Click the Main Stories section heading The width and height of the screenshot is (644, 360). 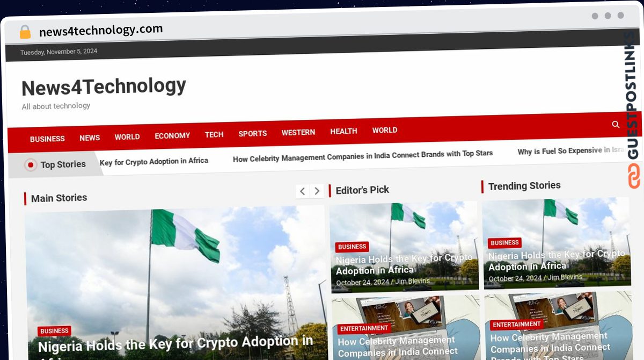(x=59, y=198)
